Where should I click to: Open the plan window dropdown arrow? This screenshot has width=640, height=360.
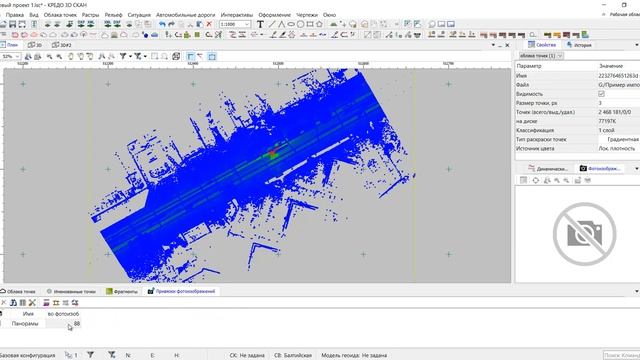tap(493, 45)
